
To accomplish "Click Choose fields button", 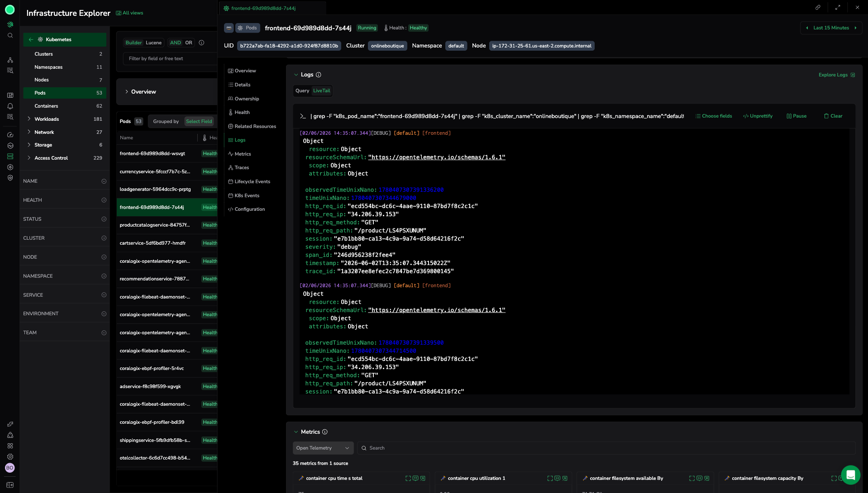I will pyautogui.click(x=714, y=116).
